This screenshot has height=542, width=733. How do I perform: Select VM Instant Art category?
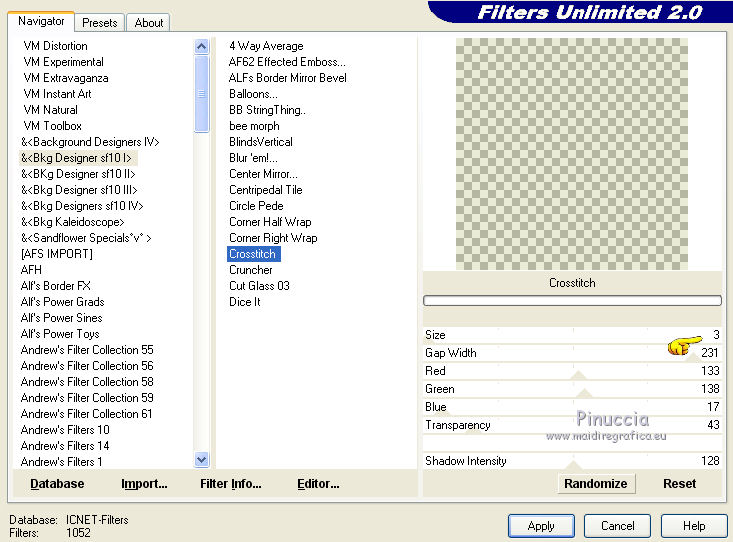point(57,94)
